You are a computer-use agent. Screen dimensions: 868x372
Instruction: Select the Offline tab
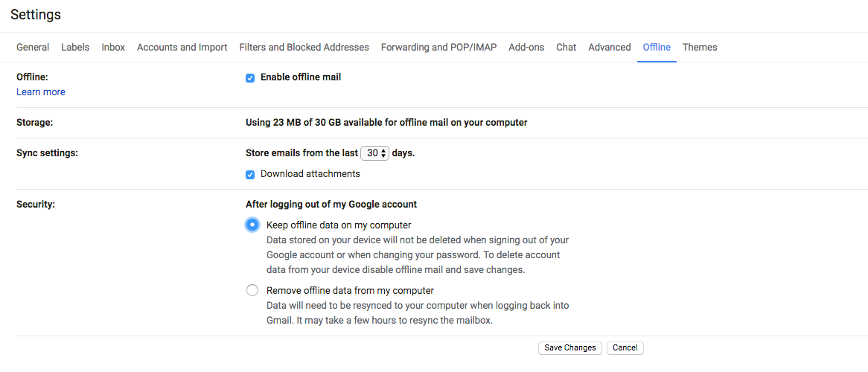[x=657, y=48]
